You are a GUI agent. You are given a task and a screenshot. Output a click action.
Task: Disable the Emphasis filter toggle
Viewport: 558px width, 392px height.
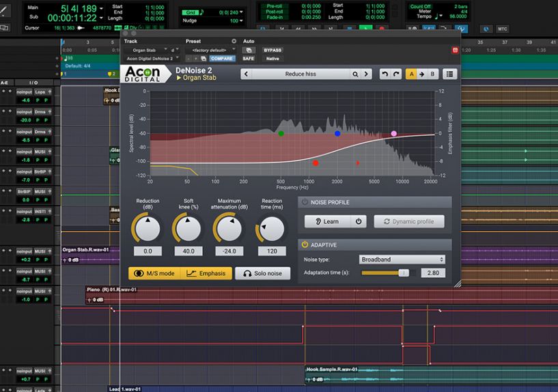(x=206, y=273)
